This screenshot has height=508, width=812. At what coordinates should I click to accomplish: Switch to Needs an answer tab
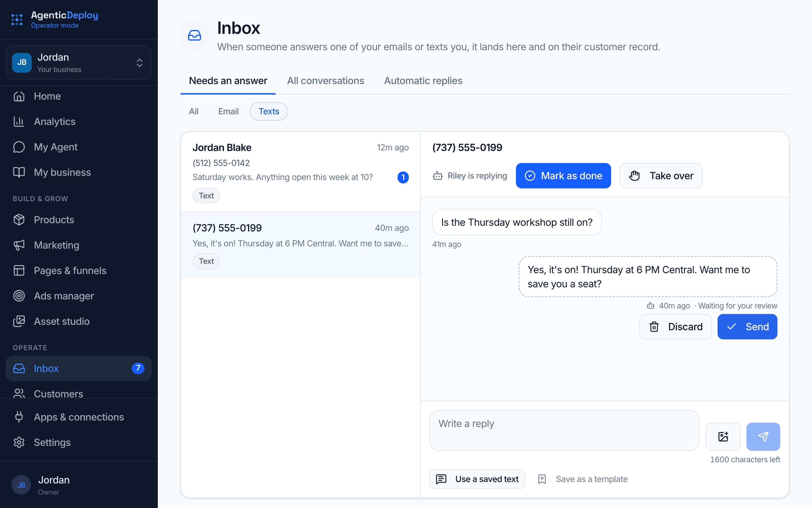pyautogui.click(x=228, y=81)
